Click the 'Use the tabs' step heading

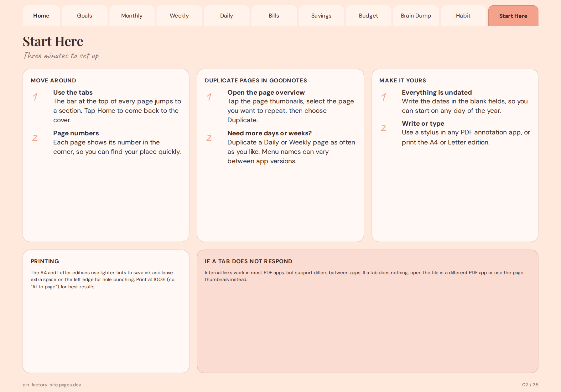coord(73,92)
